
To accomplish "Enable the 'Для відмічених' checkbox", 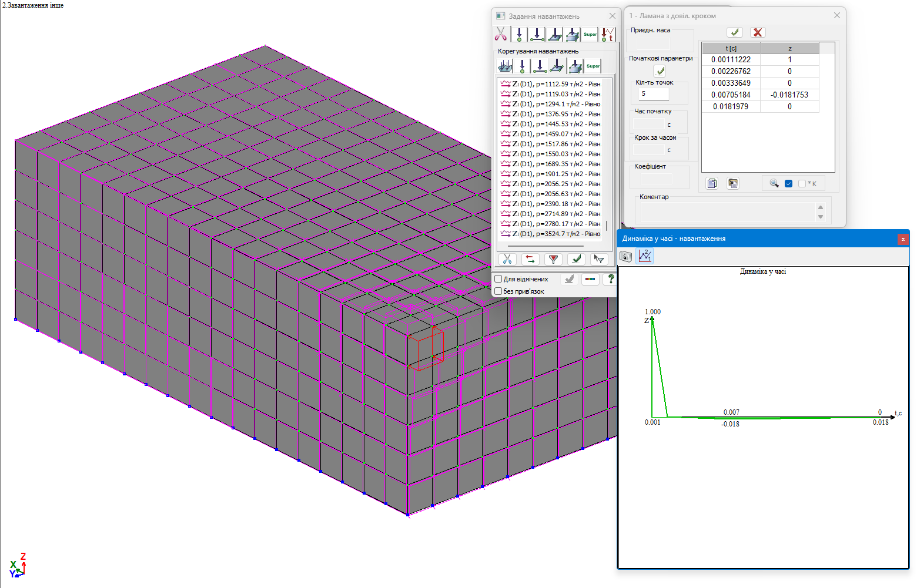I will point(498,279).
